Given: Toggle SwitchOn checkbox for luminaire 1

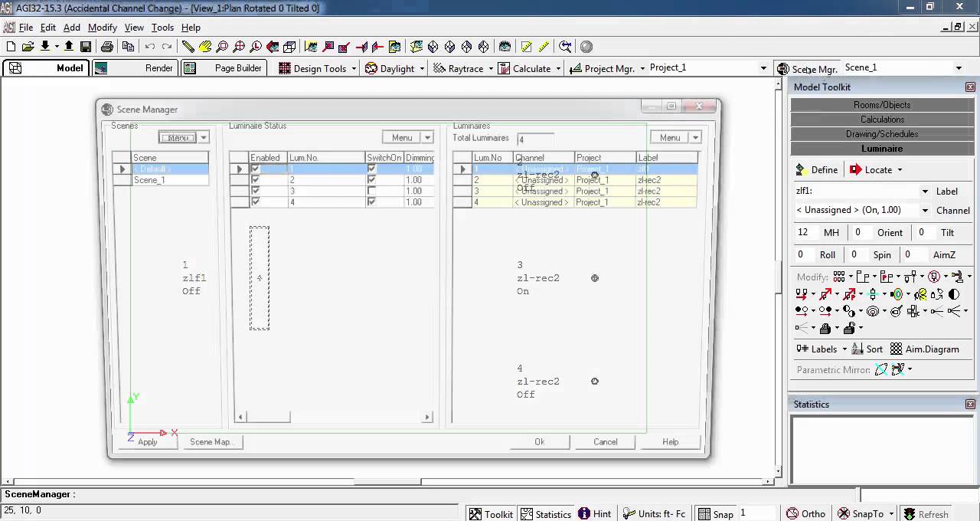Looking at the screenshot, I should (371, 169).
